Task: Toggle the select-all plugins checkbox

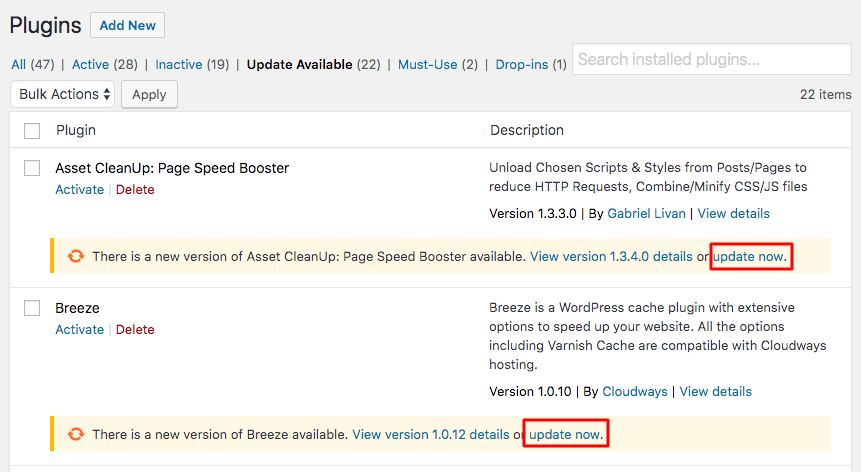Action: (x=32, y=131)
